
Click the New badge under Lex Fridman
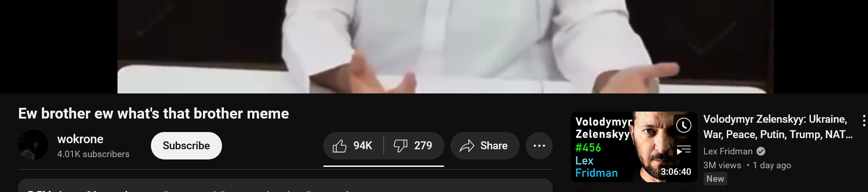[x=715, y=179]
